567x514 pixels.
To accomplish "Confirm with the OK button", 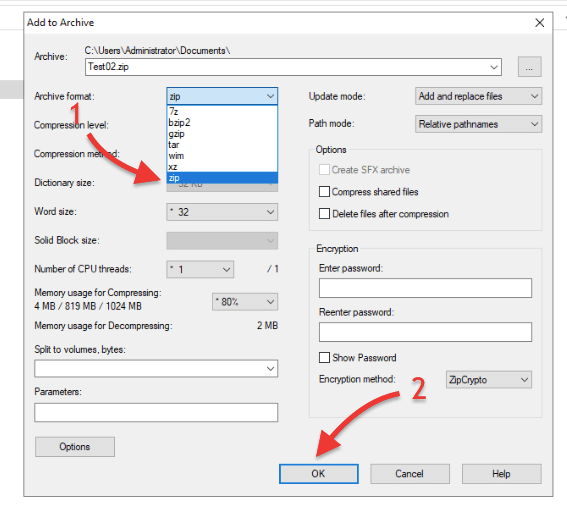I will click(319, 474).
